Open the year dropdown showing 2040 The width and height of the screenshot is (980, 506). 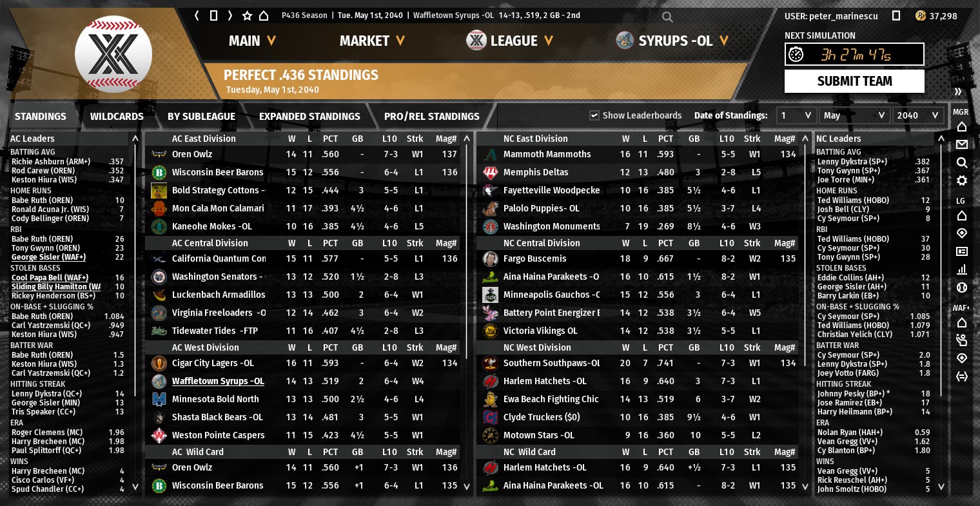918,115
